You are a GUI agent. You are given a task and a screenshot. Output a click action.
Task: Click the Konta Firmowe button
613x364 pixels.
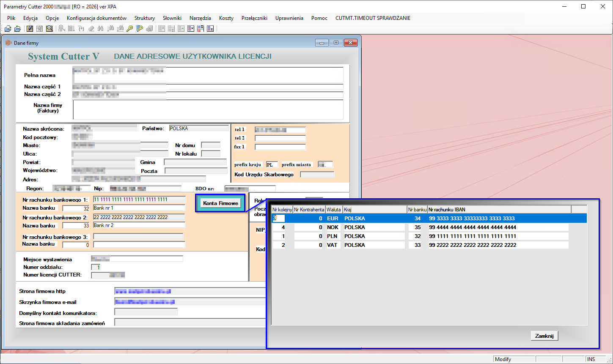tap(220, 203)
